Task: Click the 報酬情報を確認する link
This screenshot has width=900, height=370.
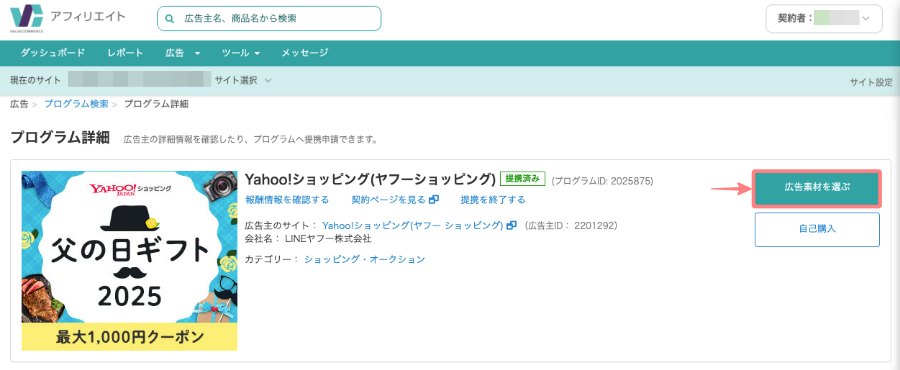Action: tap(287, 200)
